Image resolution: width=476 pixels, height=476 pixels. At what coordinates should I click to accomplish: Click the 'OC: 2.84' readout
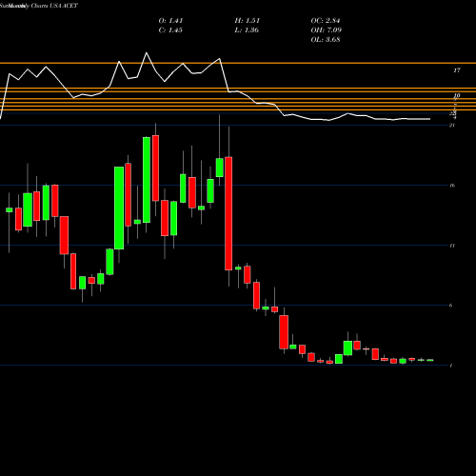click(326, 21)
